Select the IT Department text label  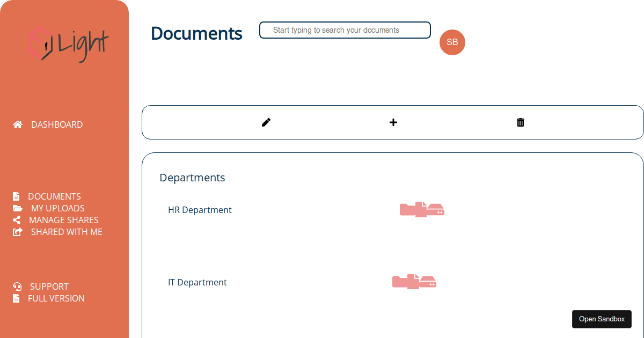[x=197, y=282]
